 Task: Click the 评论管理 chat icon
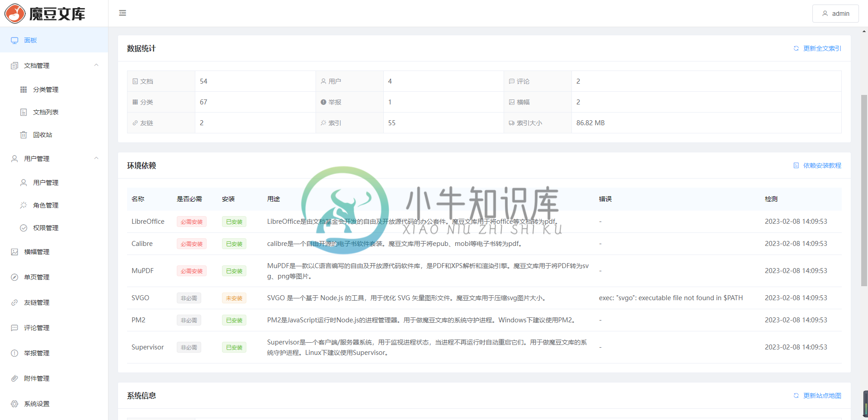(14, 328)
